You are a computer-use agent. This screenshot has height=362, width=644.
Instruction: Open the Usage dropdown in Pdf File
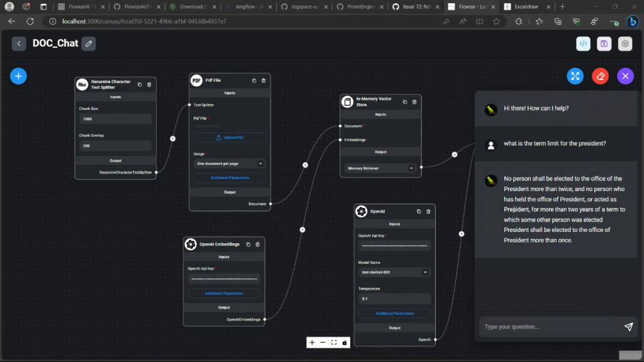click(230, 163)
